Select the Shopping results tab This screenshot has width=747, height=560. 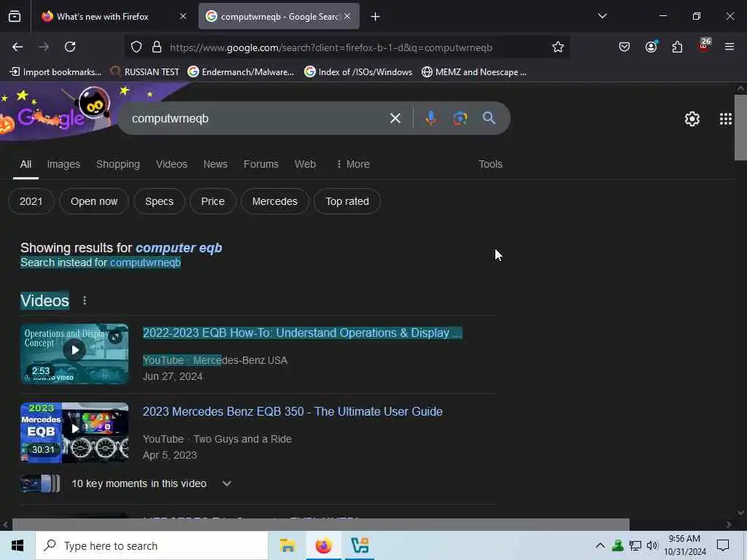point(117,164)
